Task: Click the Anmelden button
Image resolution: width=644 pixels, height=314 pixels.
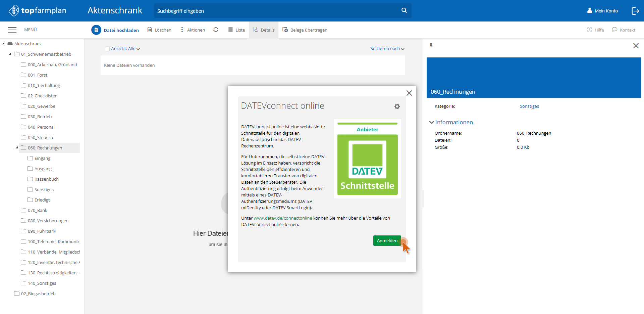Action: pyautogui.click(x=387, y=240)
